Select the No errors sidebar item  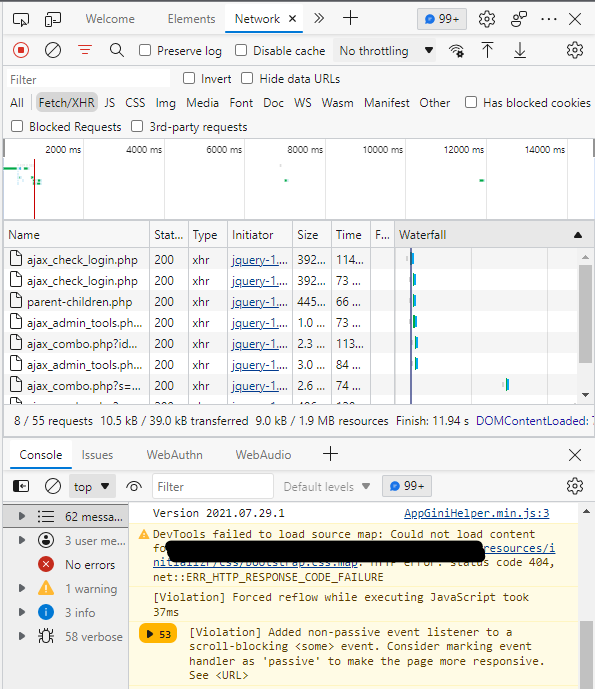pos(66,564)
